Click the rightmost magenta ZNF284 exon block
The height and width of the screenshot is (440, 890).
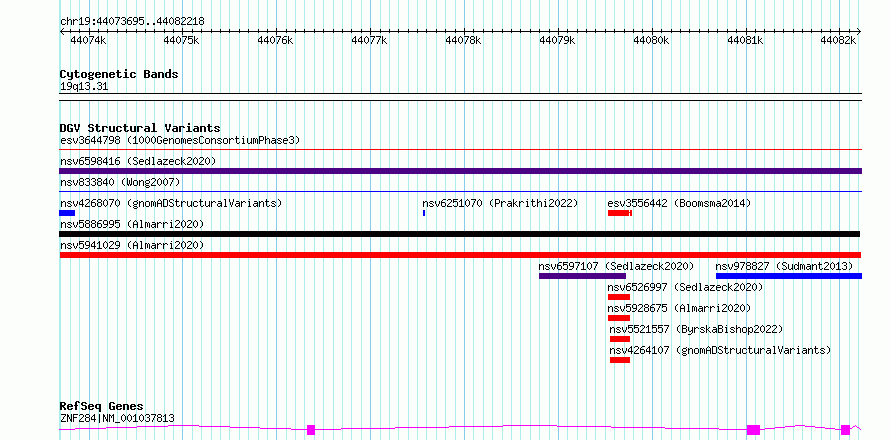coord(846,430)
